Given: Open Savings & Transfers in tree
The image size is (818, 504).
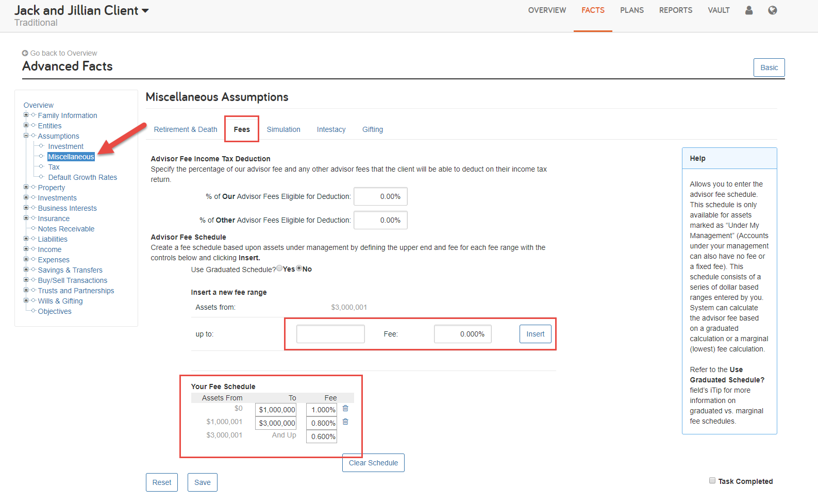Looking at the screenshot, I should tap(70, 270).
